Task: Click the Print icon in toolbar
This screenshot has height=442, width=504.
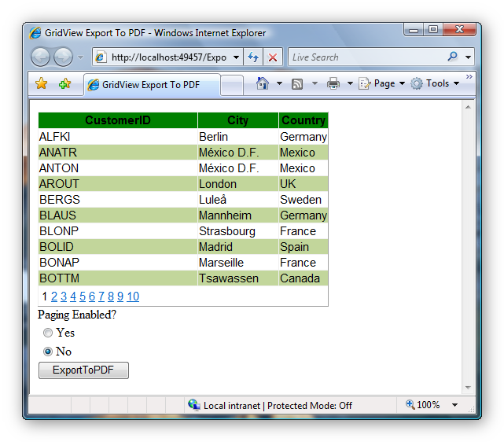Action: (333, 83)
